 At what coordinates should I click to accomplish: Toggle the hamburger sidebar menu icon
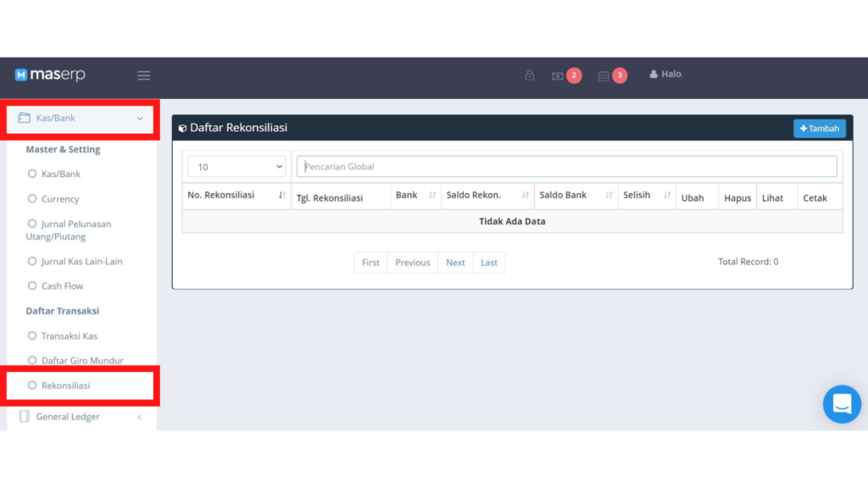click(x=144, y=75)
